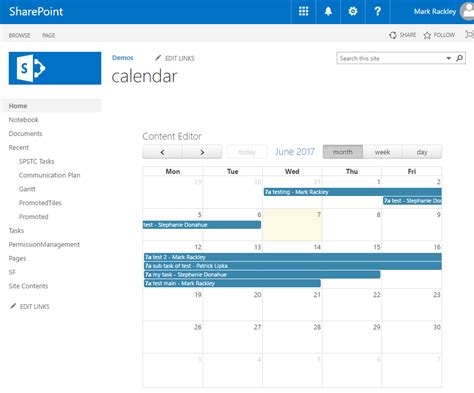Expand the search scope dropdown arrow
474x393 pixels.
click(x=449, y=58)
